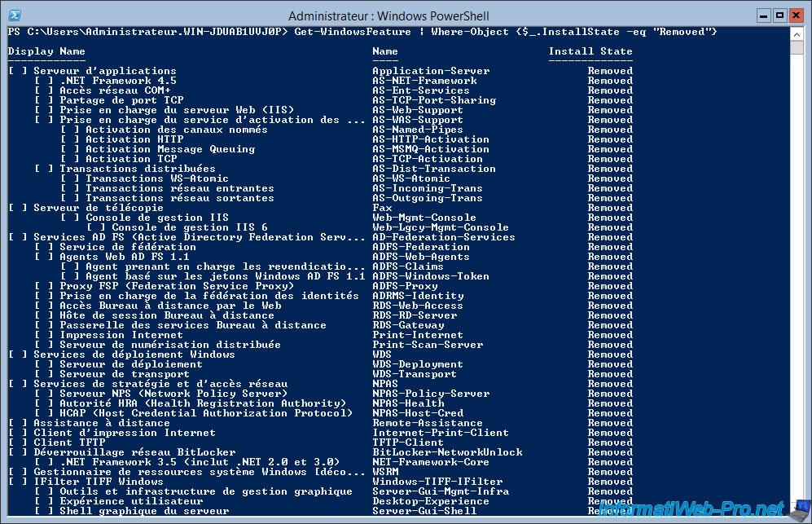Viewport: 812px width, 524px height.
Task: Click AS-Web-Support feature name
Action: tap(418, 110)
